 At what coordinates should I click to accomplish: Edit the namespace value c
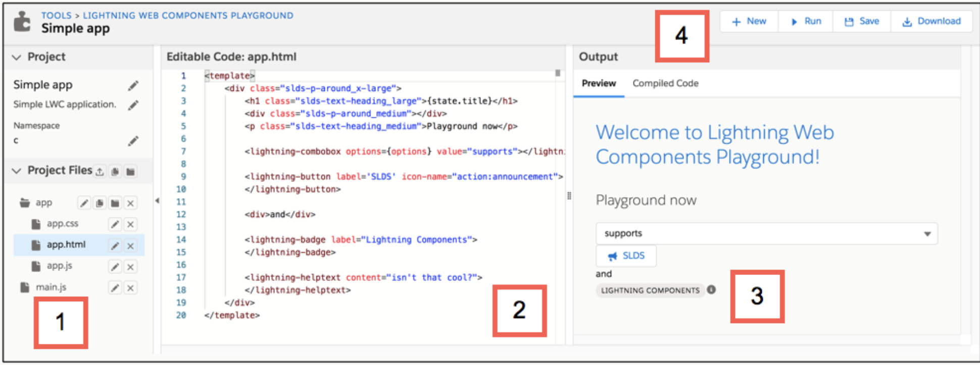pyautogui.click(x=133, y=141)
